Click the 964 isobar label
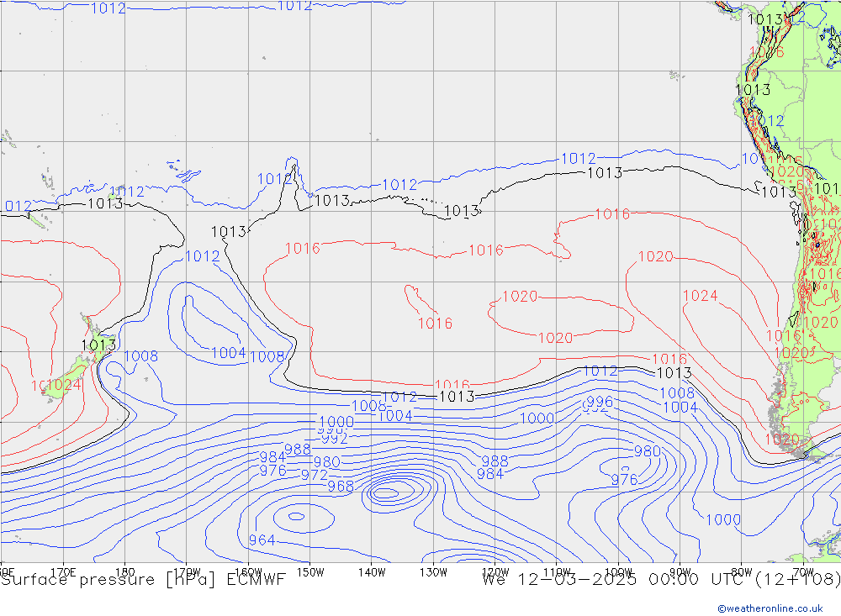This screenshot has width=841, height=616. pos(262,540)
